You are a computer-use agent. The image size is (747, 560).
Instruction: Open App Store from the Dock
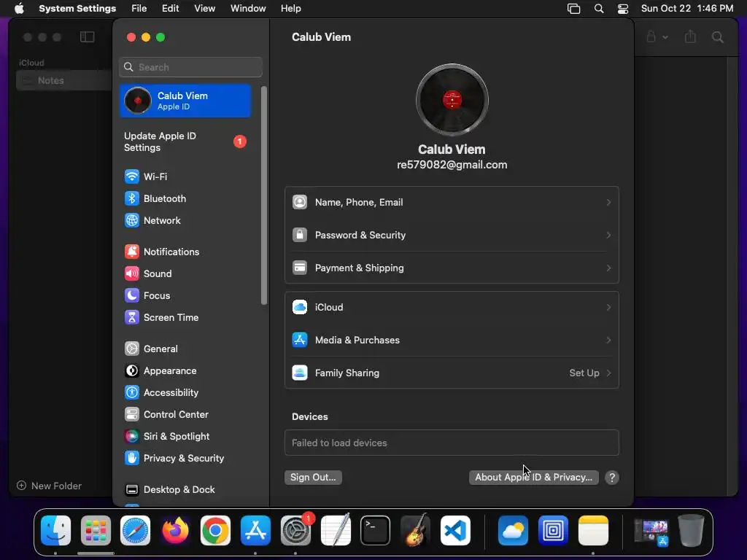coord(255,531)
